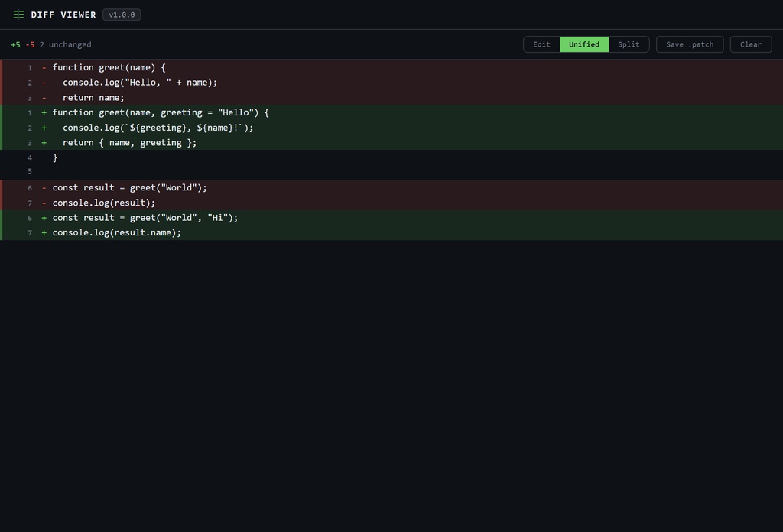783x532 pixels.
Task: Click the +5 additions counter
Action: click(x=15, y=44)
